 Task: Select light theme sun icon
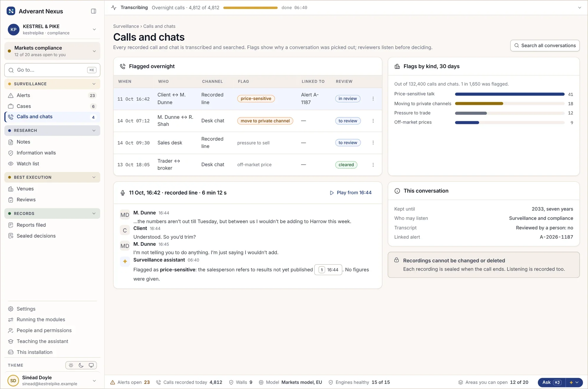(x=71, y=365)
